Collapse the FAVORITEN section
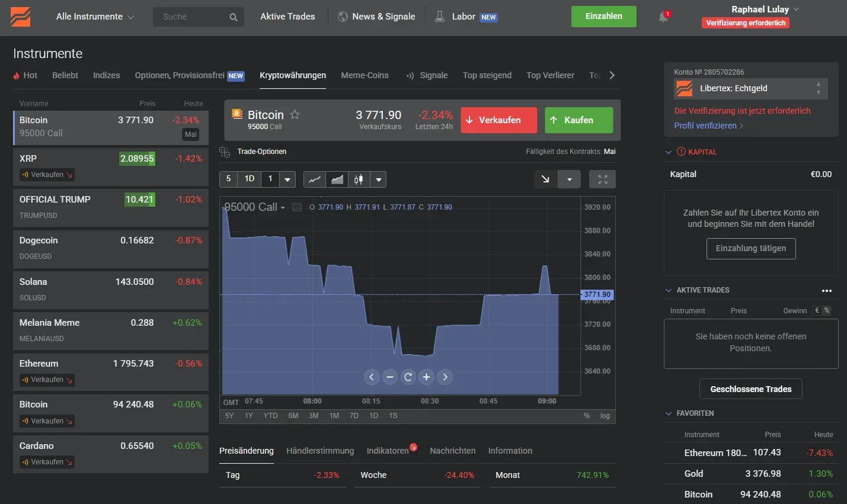Viewport: 847px width, 504px height. click(x=669, y=413)
